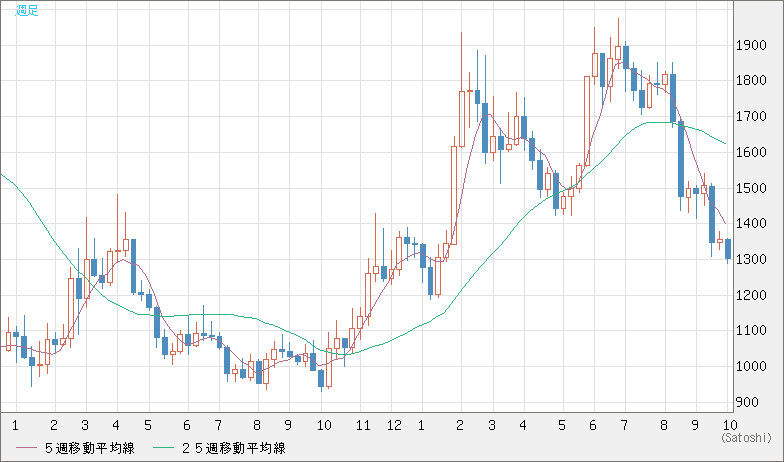This screenshot has height=462, width=784.
Task: Click the 1700 price axis label
Action: (x=751, y=116)
